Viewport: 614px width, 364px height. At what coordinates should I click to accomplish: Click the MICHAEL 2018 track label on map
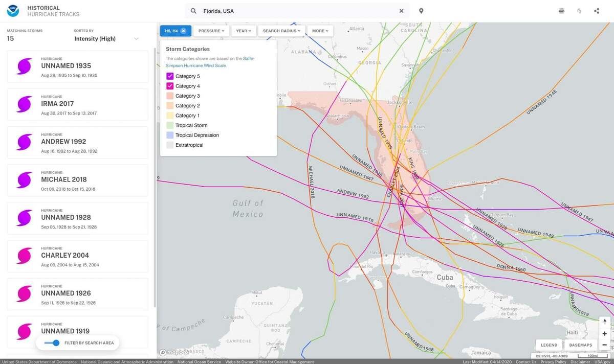[311, 181]
